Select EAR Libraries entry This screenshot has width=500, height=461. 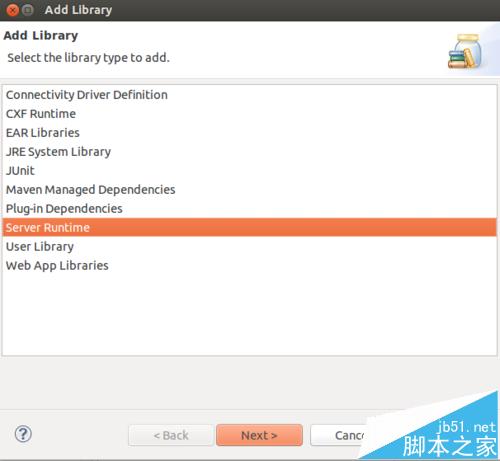pyautogui.click(x=249, y=133)
